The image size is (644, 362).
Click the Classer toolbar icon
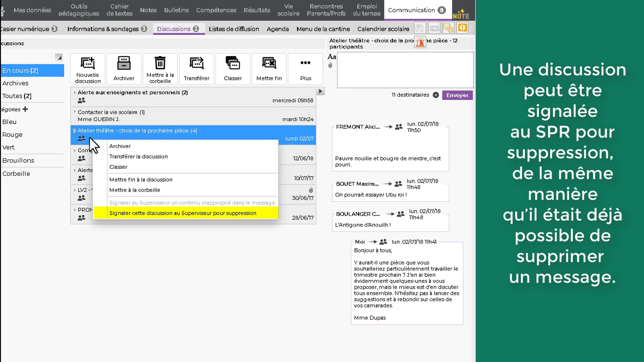point(233,63)
